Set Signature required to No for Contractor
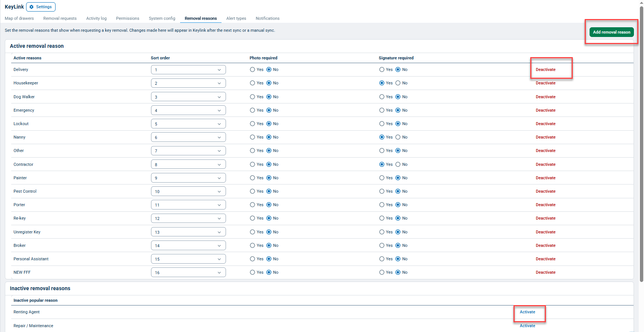Viewport: 644px width, 332px height. [398, 164]
